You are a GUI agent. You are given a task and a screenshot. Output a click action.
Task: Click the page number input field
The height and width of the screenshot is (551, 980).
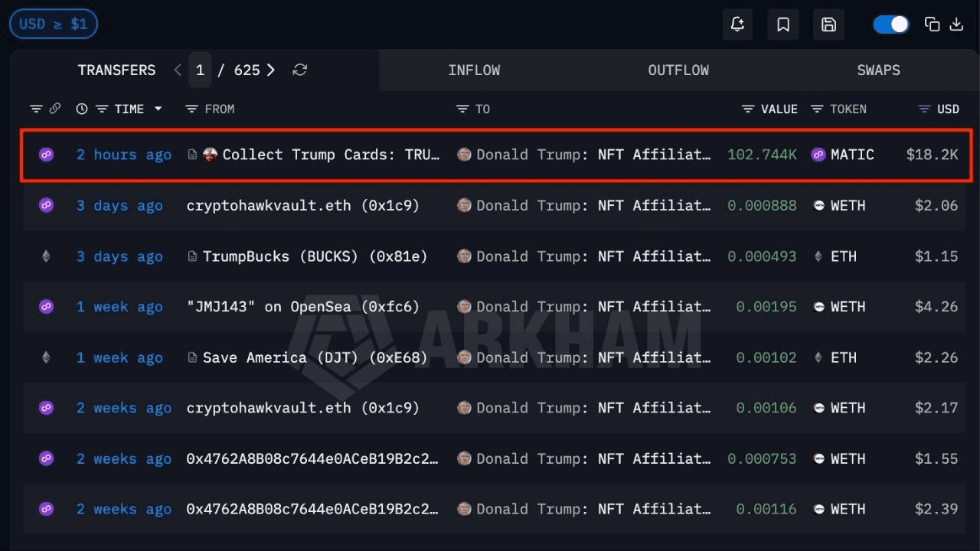coord(200,70)
